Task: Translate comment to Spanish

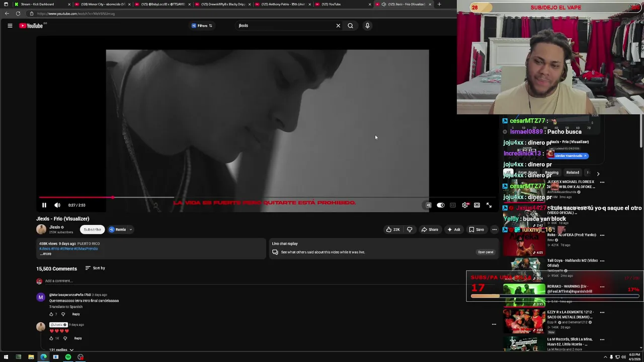Action: [66, 307]
